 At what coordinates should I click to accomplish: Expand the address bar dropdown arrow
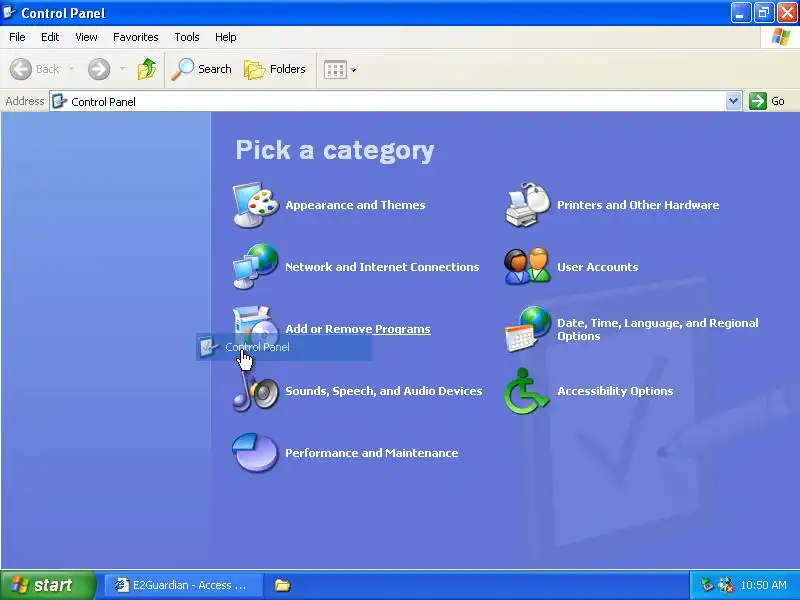coord(733,101)
